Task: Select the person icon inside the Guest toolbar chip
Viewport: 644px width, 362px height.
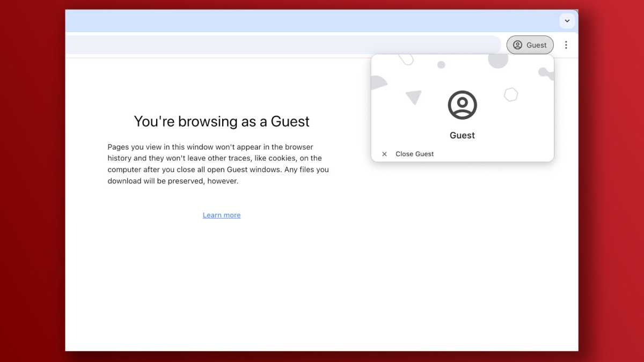Action: click(x=518, y=45)
